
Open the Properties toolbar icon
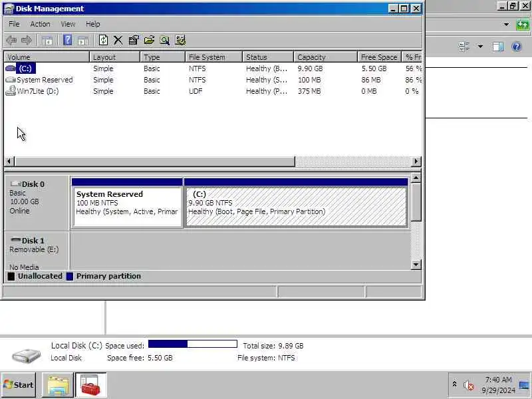click(134, 41)
